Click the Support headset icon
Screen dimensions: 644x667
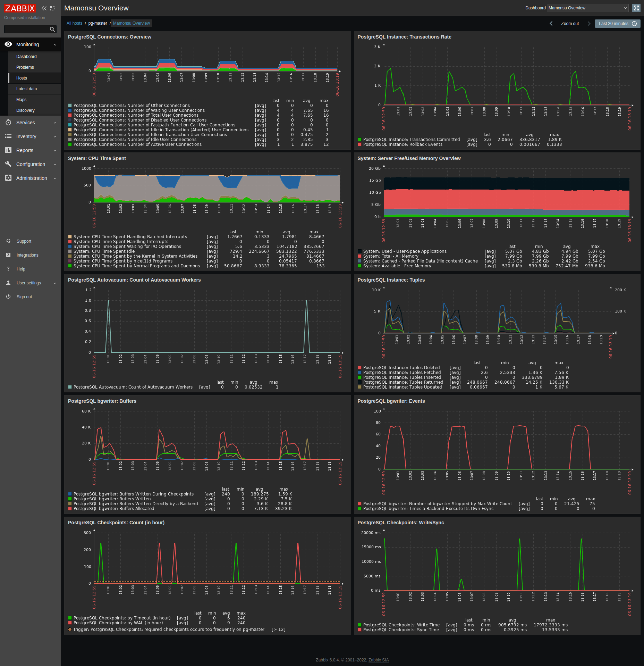click(x=8, y=241)
